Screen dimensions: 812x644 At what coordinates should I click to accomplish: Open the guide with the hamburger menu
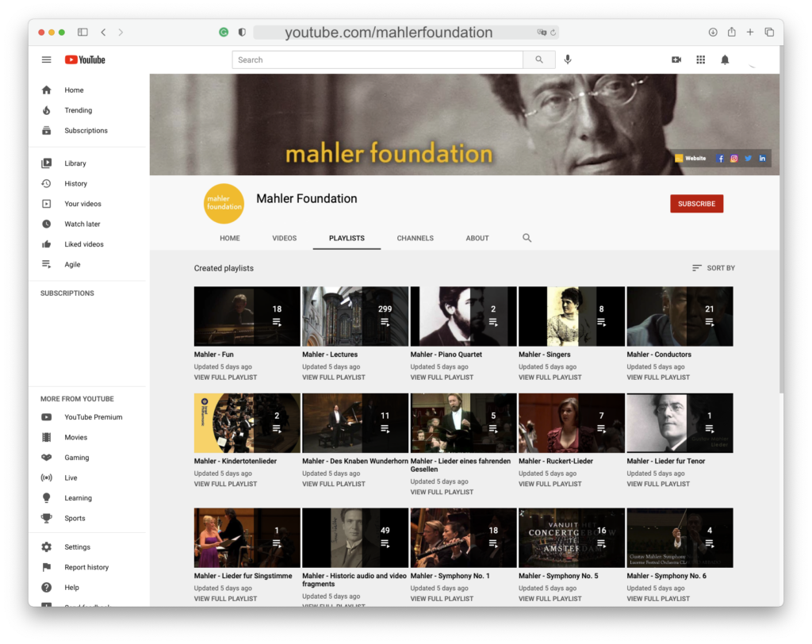[x=46, y=59]
